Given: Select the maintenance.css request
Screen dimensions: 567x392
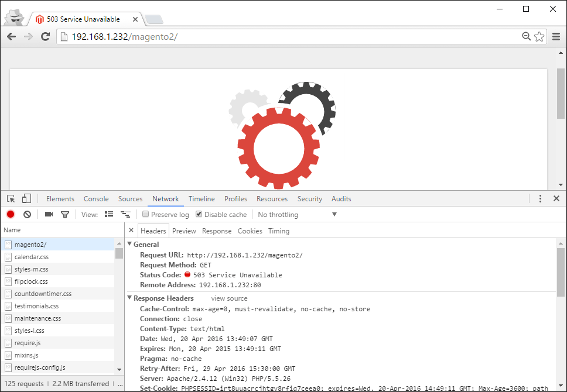Looking at the screenshot, I should pyautogui.click(x=58, y=318).
